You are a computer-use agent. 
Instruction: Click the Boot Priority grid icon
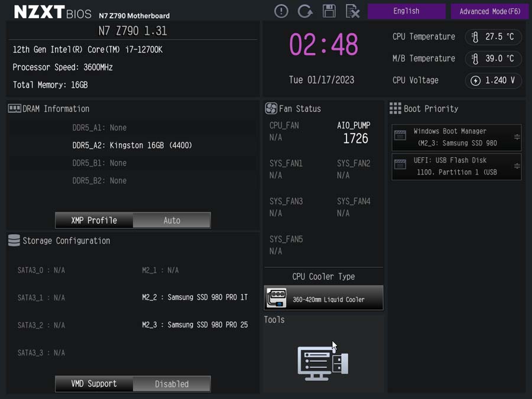(395, 108)
